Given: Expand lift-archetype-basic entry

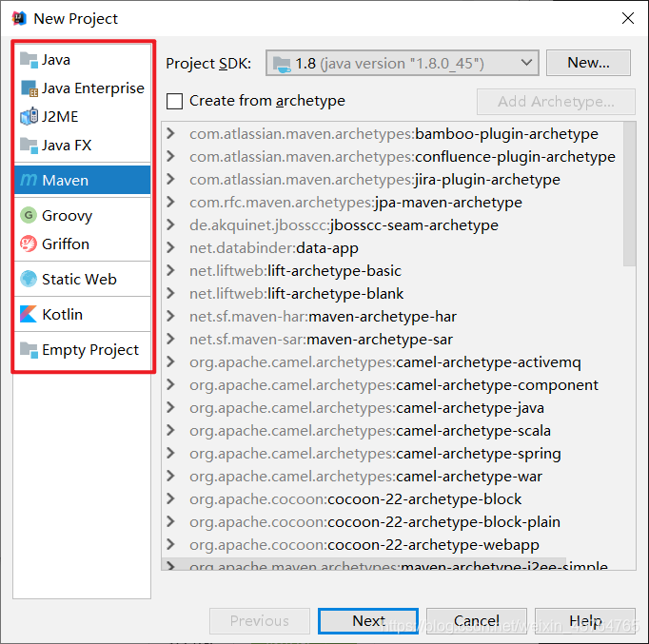Looking at the screenshot, I should (170, 270).
